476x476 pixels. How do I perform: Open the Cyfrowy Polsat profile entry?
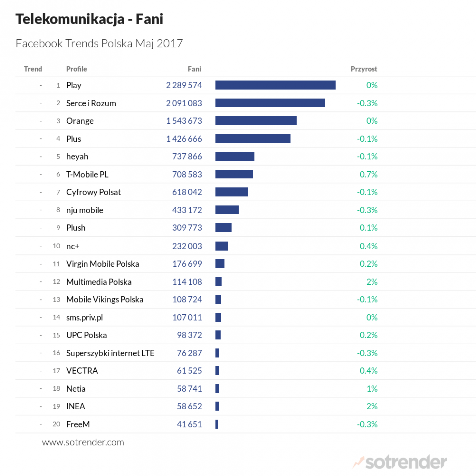[93, 192]
